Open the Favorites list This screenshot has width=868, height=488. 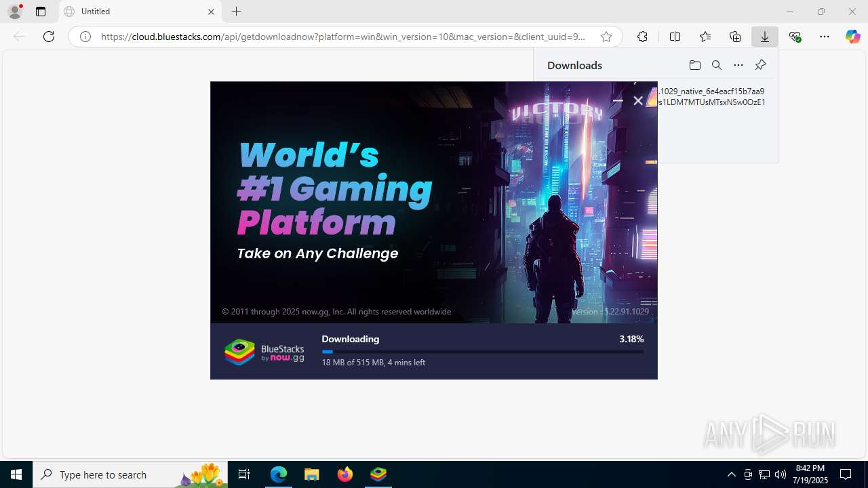click(x=705, y=37)
